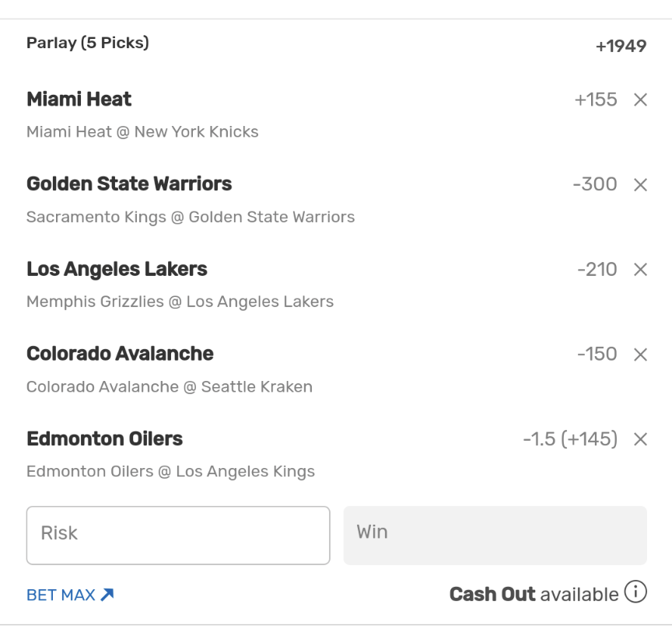Click the Cash Out available text
This screenshot has height=639, width=672.
click(x=534, y=595)
